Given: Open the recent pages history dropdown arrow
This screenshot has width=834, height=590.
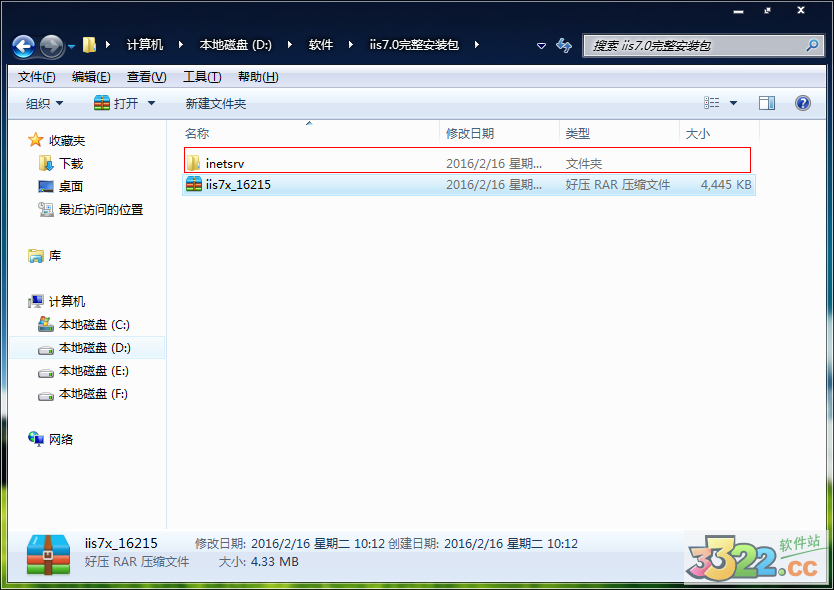Looking at the screenshot, I should coord(71,47).
